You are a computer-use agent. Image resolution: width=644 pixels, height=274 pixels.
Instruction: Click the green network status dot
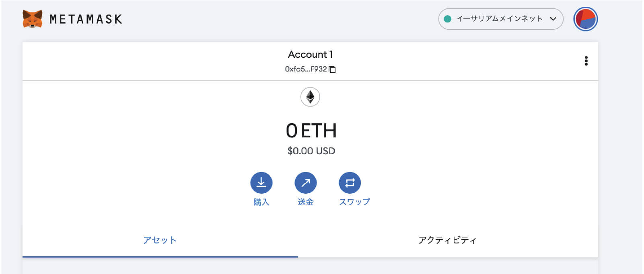coord(447,19)
